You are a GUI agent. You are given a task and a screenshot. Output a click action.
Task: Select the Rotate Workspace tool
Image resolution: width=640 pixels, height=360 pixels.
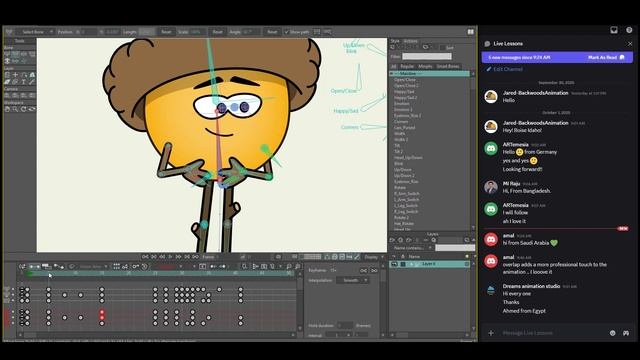click(x=24, y=109)
